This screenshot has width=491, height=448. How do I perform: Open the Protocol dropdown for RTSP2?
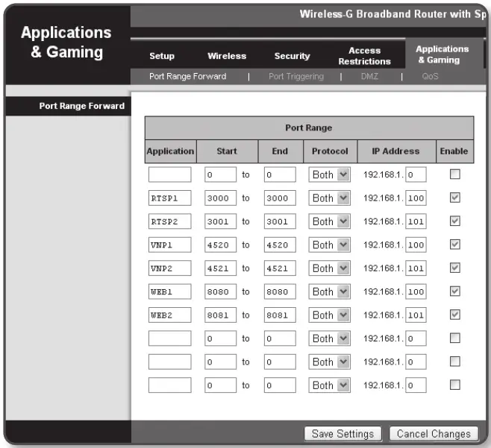(329, 222)
